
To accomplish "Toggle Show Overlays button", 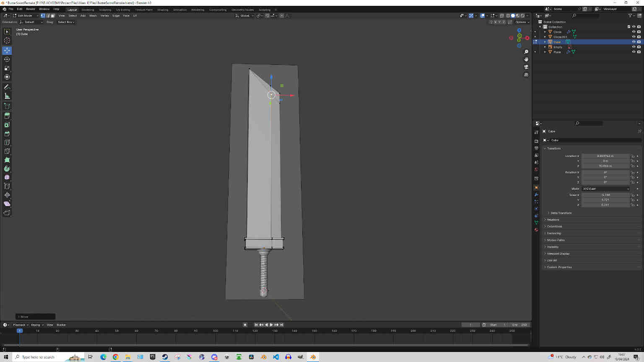I will 483,16.
